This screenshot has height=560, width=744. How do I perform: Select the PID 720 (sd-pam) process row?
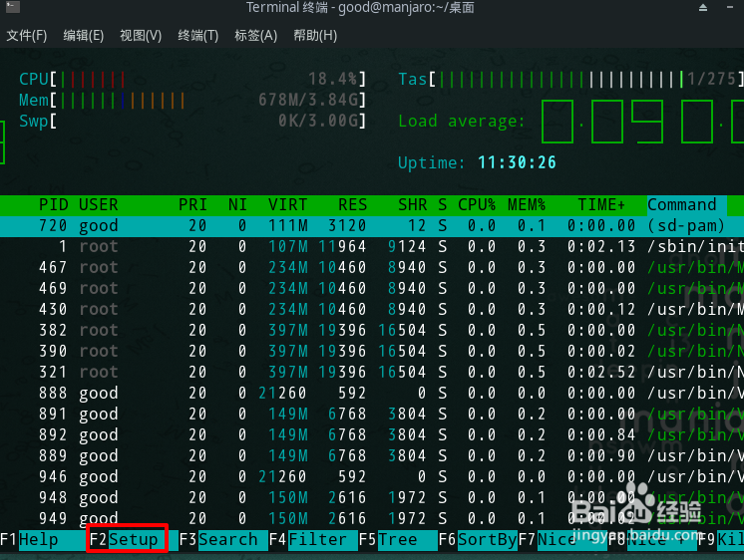[372, 226]
